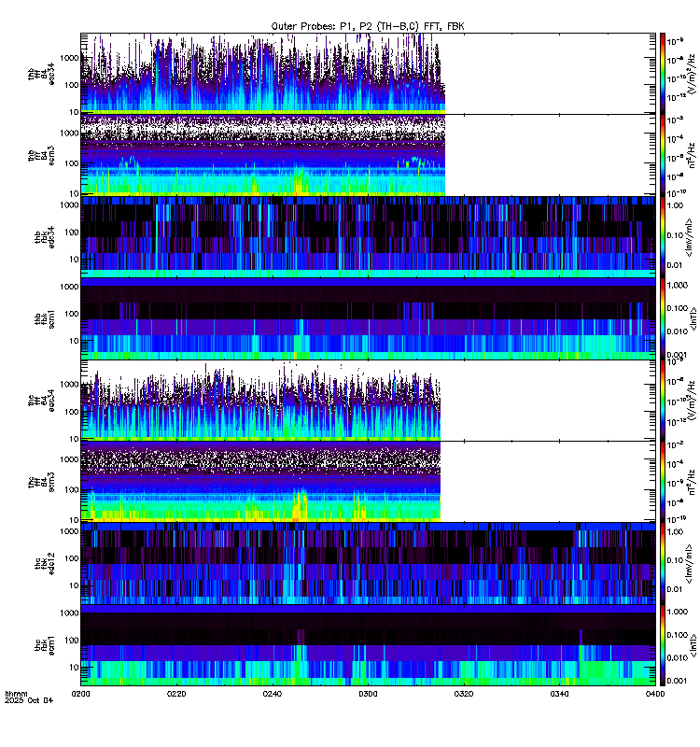This screenshot has height=747, width=700.
Task: Click the 0300 time axis label
Action: pos(368,694)
